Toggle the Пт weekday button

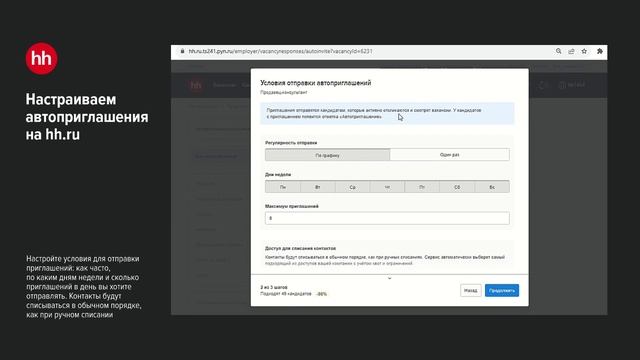422,187
